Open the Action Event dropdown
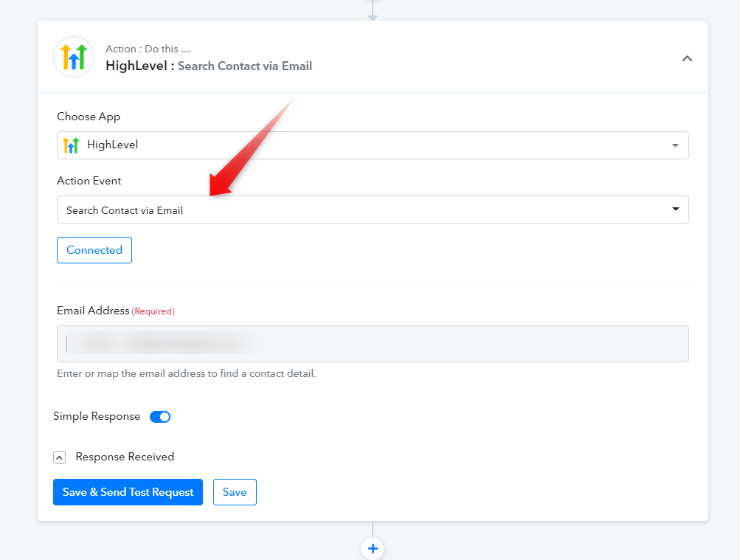The height and width of the screenshot is (560, 740). click(x=373, y=210)
